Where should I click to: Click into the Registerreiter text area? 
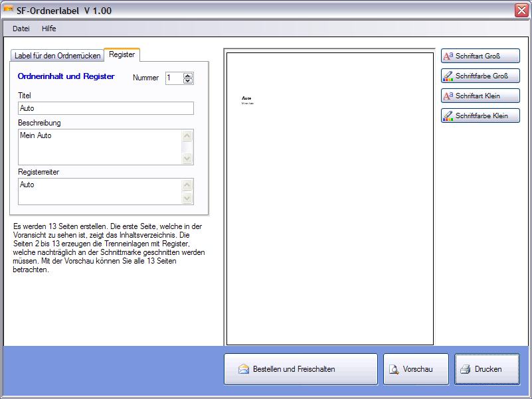coord(100,191)
